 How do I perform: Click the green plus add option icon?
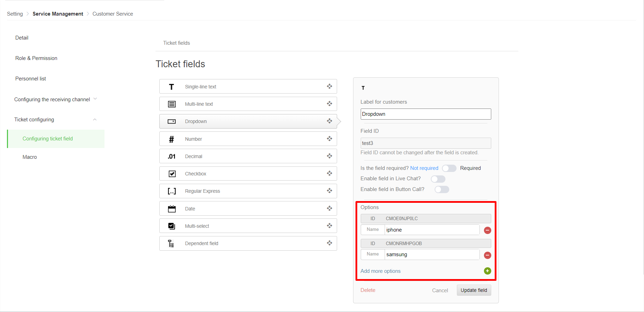487,271
